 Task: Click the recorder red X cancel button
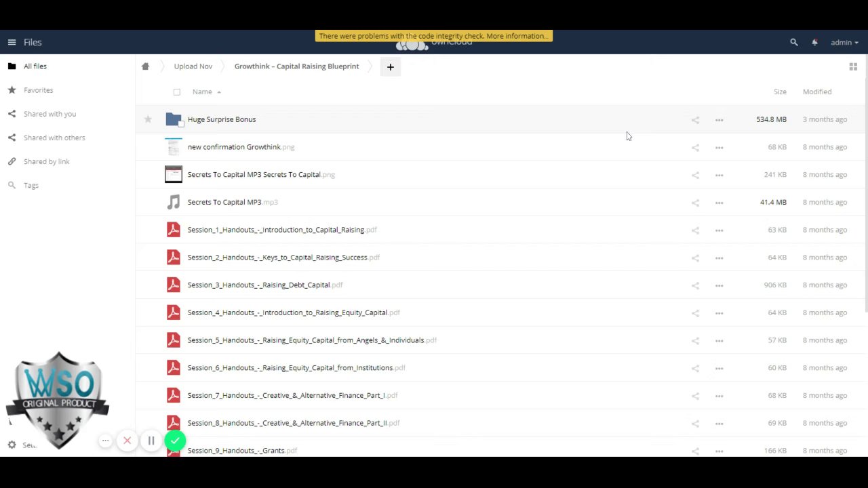[127, 441]
